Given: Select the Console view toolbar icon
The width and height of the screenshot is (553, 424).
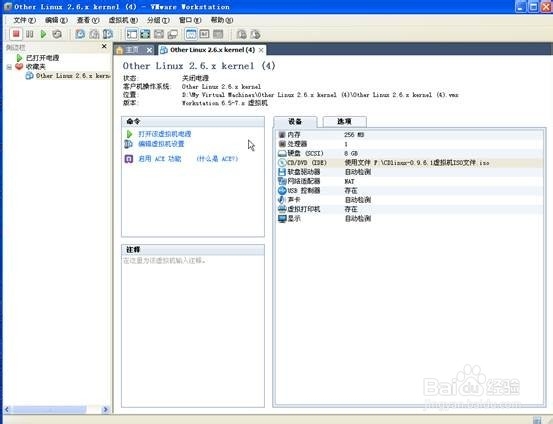Looking at the screenshot, I should coord(218,34).
